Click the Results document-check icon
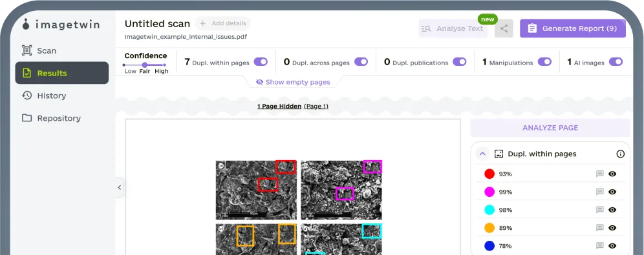Image resolution: width=644 pixels, height=255 pixels. point(27,73)
